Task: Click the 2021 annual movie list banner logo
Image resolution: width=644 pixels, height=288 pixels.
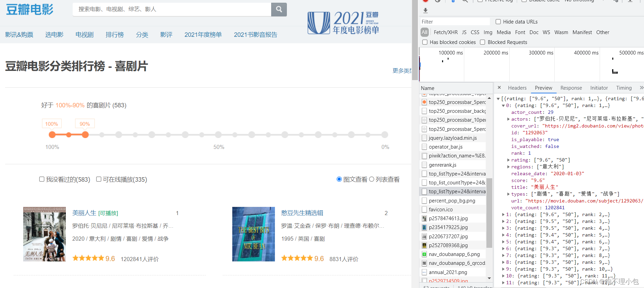Action: tap(343, 22)
